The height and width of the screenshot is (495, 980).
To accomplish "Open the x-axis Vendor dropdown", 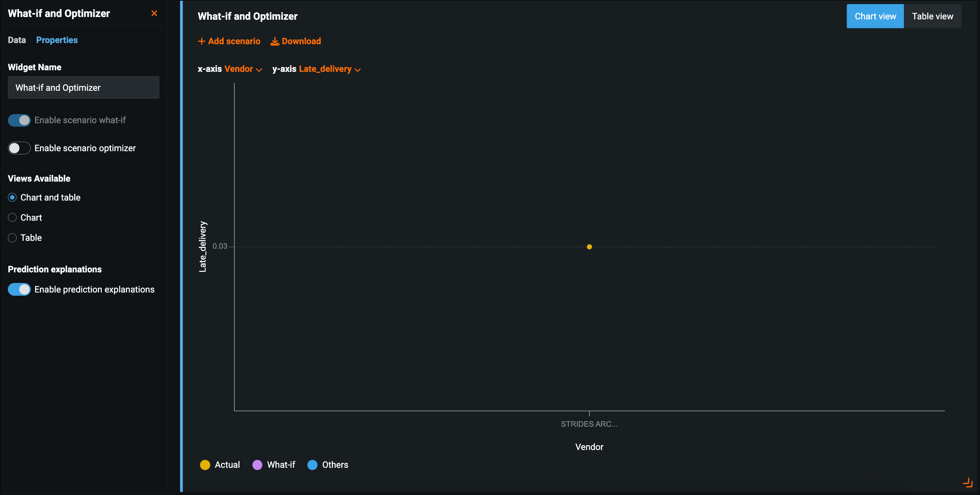I will [x=243, y=69].
